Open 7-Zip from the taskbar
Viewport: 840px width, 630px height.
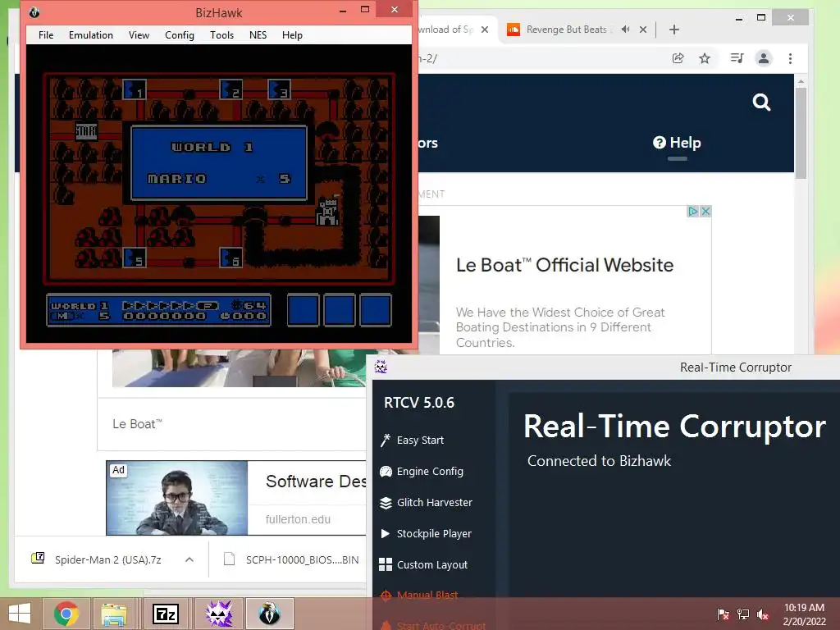click(x=166, y=614)
